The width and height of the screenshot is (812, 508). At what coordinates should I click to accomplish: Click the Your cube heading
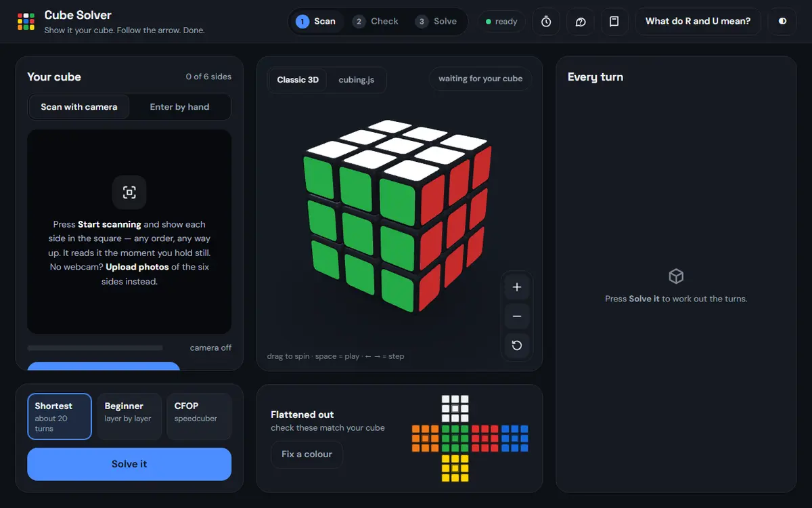[54, 77]
